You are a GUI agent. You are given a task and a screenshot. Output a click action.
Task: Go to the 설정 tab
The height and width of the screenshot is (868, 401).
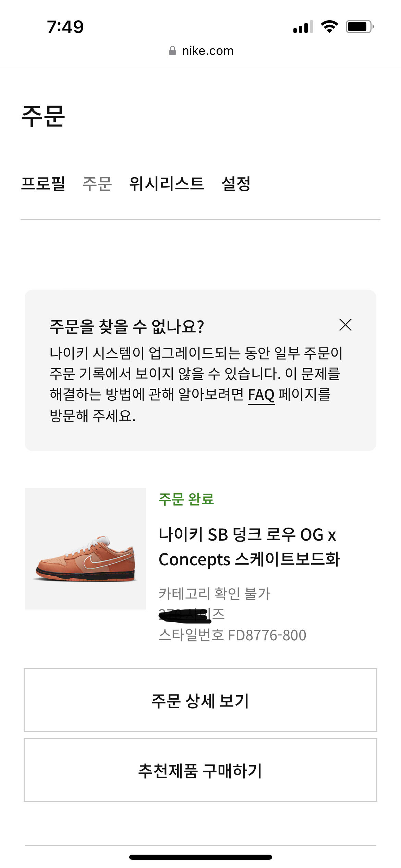(x=236, y=183)
